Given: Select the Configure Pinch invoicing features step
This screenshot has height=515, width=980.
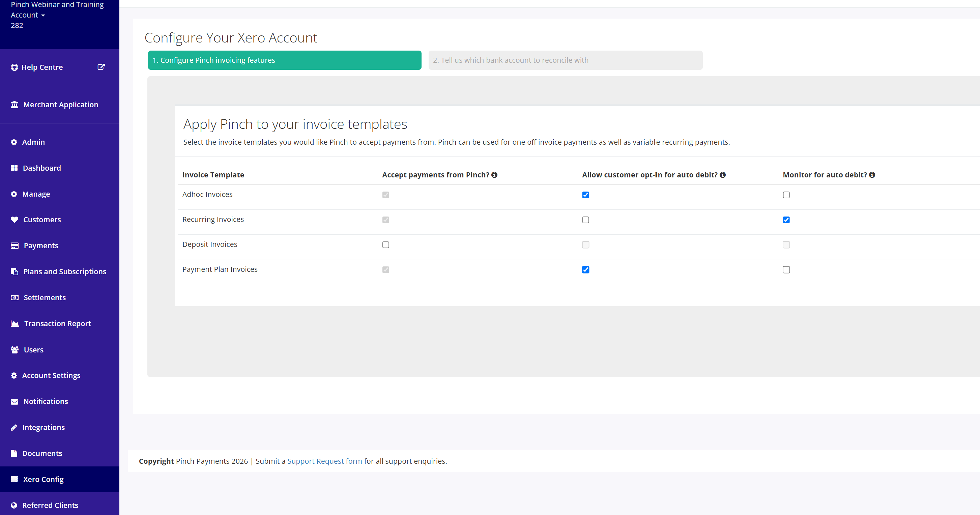Looking at the screenshot, I should tap(285, 60).
